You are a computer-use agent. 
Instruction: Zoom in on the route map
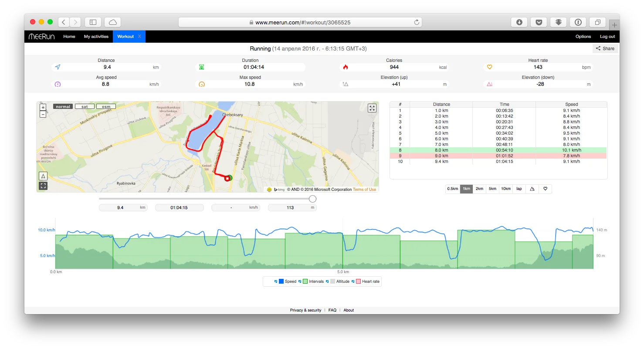43,107
